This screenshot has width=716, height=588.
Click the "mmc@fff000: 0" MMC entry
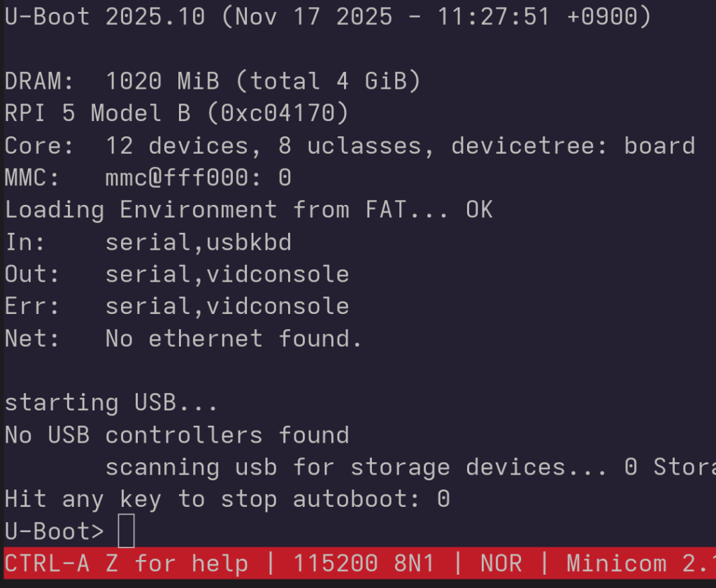click(x=198, y=178)
